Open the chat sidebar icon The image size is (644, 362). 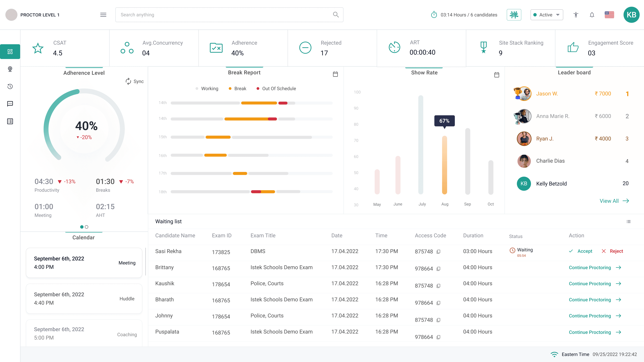(10, 104)
